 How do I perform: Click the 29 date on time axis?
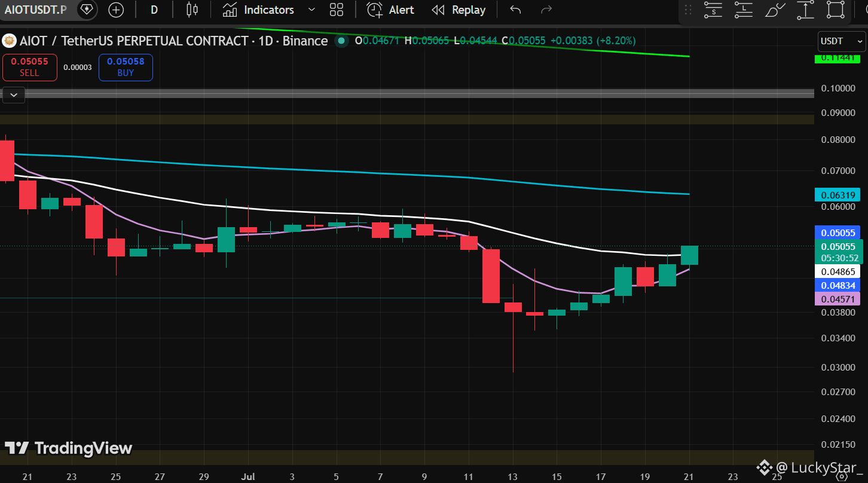[204, 476]
